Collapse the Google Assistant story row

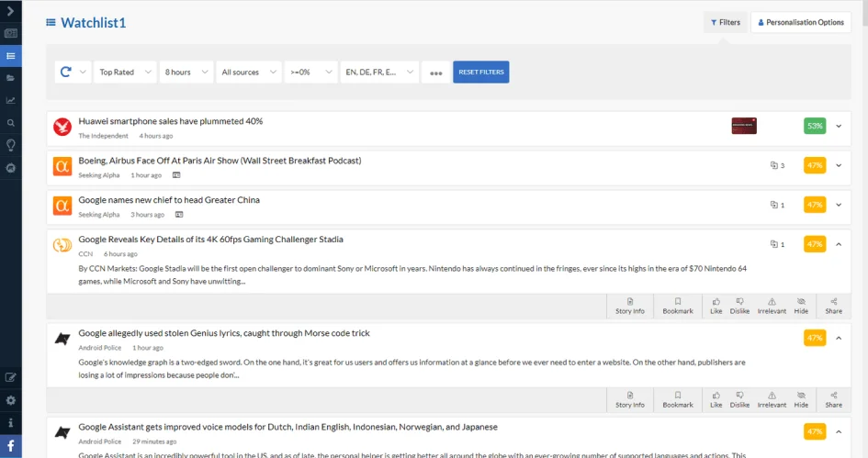coord(839,431)
